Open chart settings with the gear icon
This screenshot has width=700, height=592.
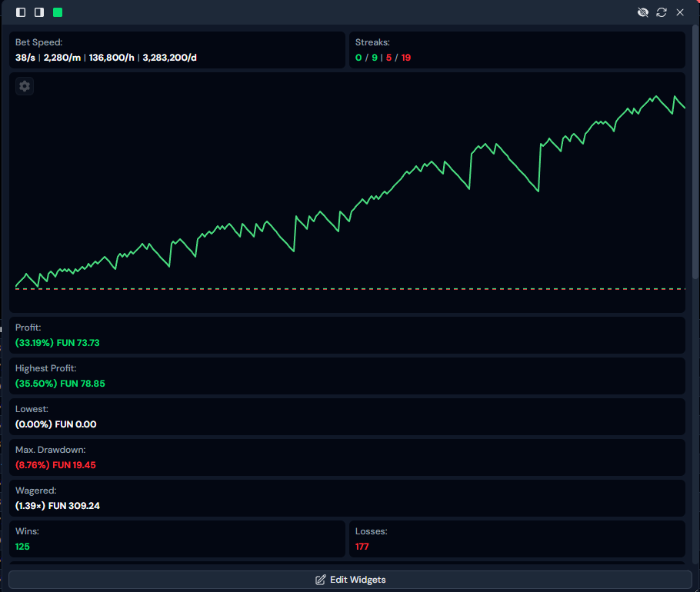pos(25,86)
